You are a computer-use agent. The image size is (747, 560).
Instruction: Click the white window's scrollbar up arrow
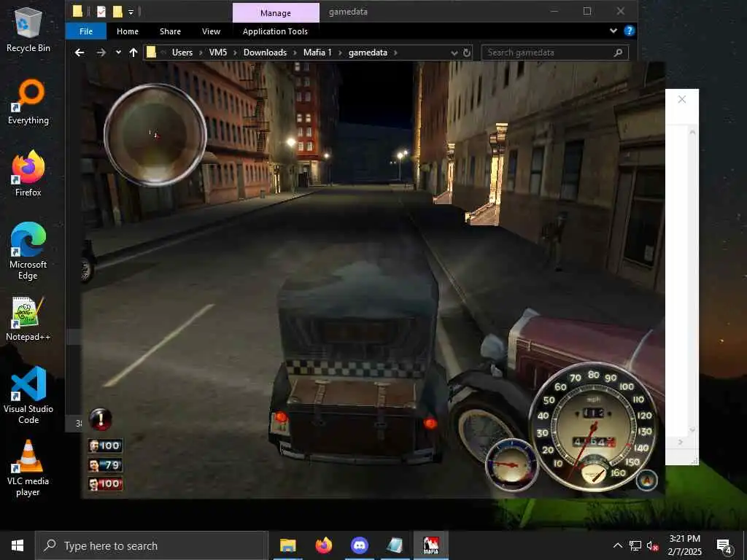tap(692, 132)
